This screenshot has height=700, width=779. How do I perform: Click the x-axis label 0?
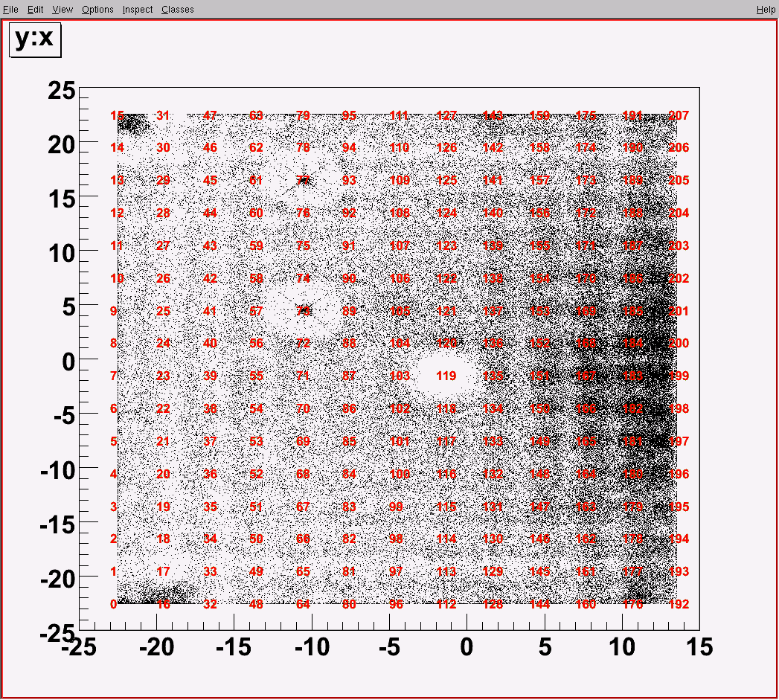467,647
